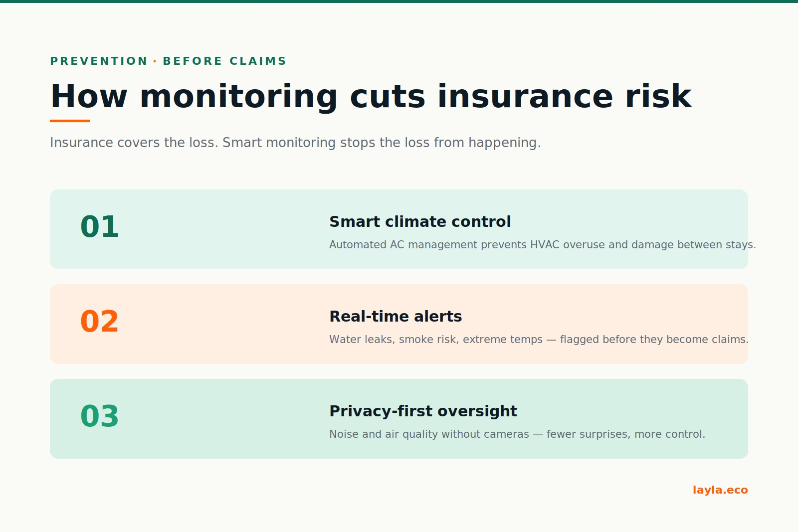The image size is (798, 532).
Task: Select the Real-time alerts heading
Action: click(396, 317)
